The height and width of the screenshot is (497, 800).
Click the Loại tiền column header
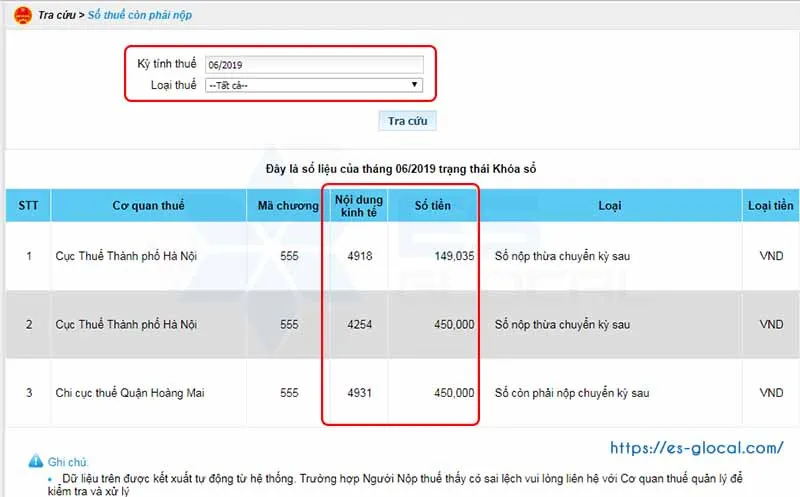770,206
